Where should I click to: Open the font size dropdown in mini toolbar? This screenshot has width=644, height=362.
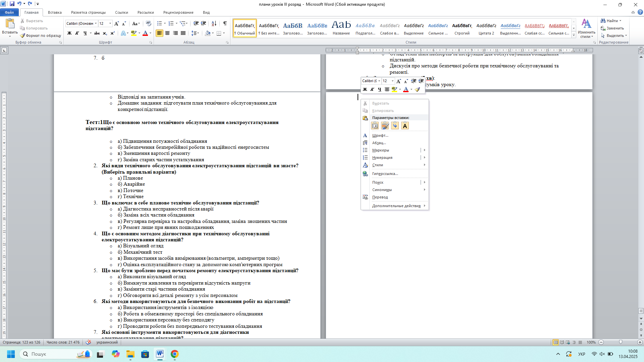[392, 81]
